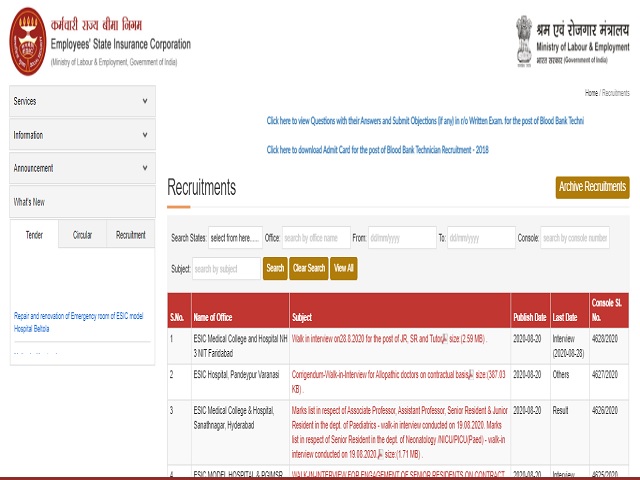The height and width of the screenshot is (480, 640).
Task: Open Search States dropdown
Action: pyautogui.click(x=235, y=238)
